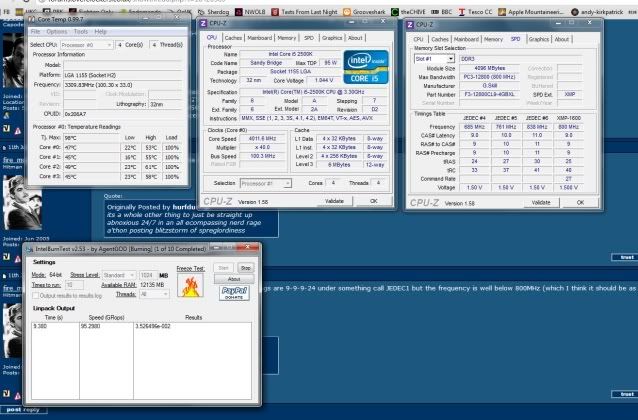The height and width of the screenshot is (420, 638).
Task: Open theCHIVE bookmark
Action: click(x=408, y=12)
